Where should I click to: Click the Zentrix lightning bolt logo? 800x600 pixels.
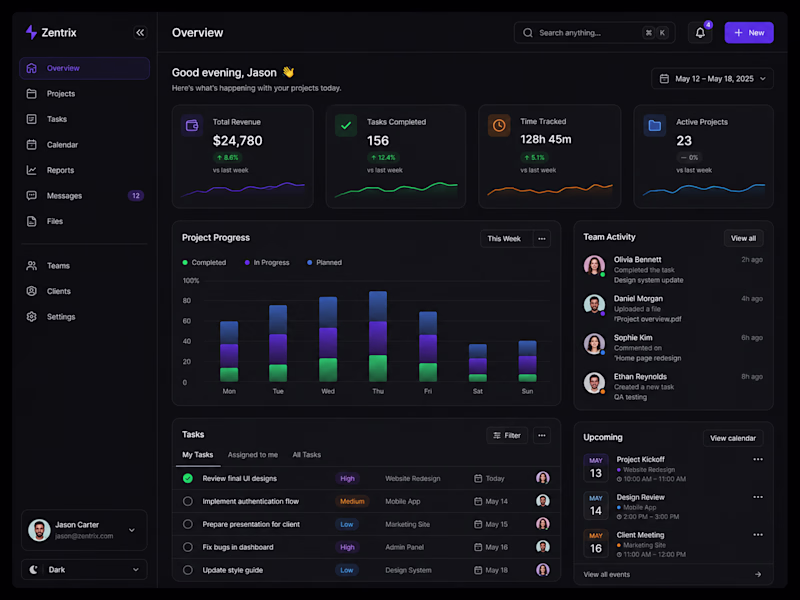[x=31, y=33]
